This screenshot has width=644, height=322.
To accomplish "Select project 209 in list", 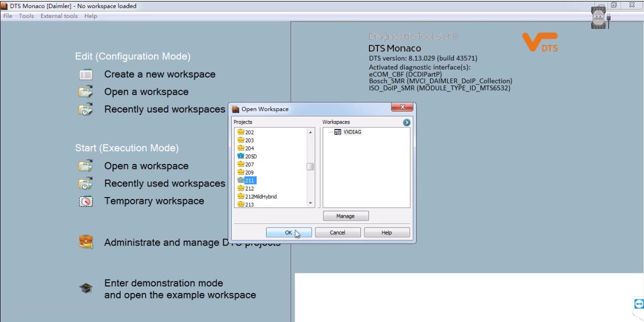I will (250, 172).
